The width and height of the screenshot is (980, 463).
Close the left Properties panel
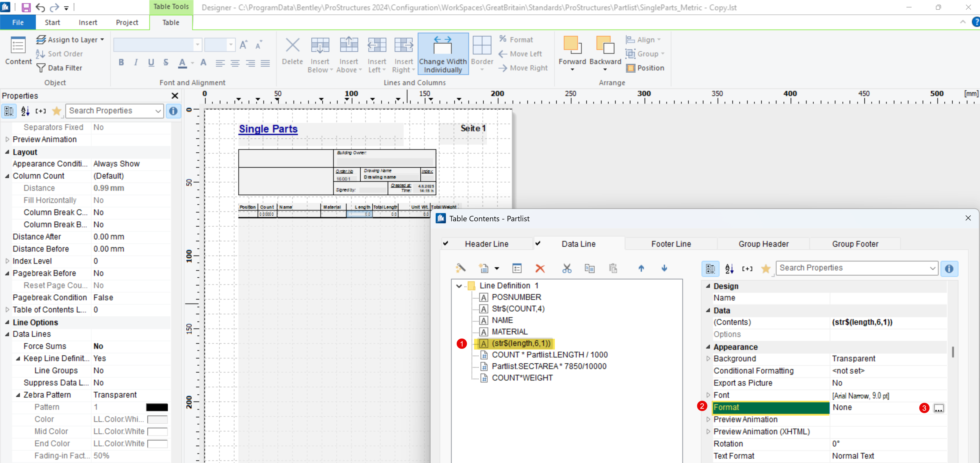click(175, 96)
